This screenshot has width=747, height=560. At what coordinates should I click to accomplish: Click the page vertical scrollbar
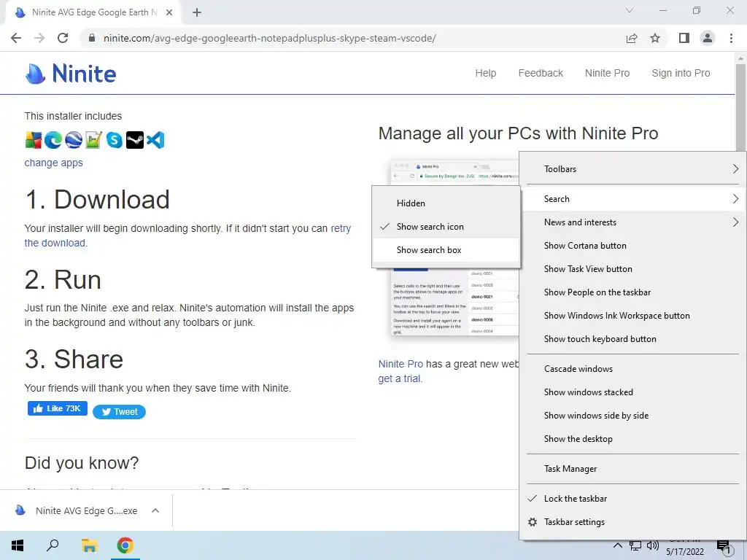[740, 108]
